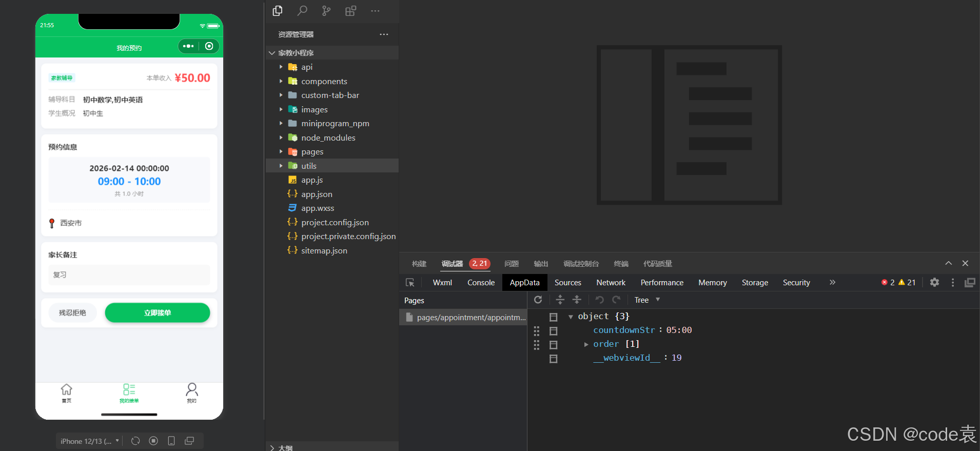Image resolution: width=980 pixels, height=451 pixels.
Task: Refresh AppData with reload icon
Action: (x=538, y=300)
